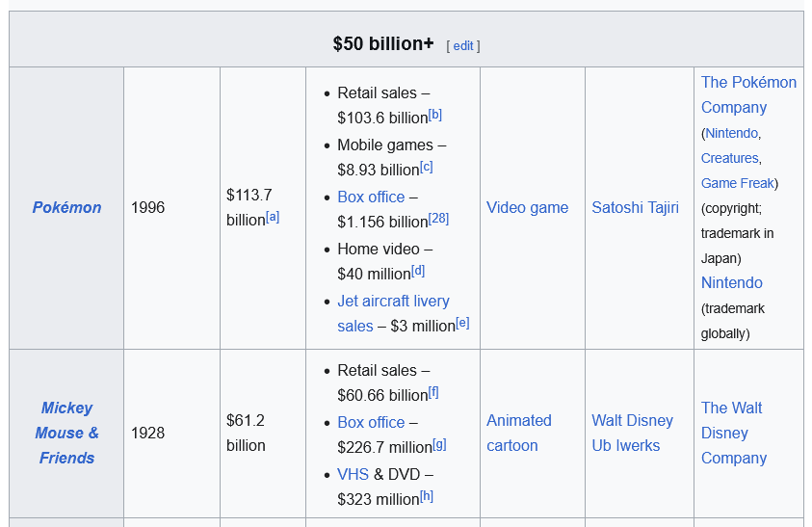The image size is (812, 527).
Task: Open Box office link in Pokémon row
Action: tap(371, 197)
